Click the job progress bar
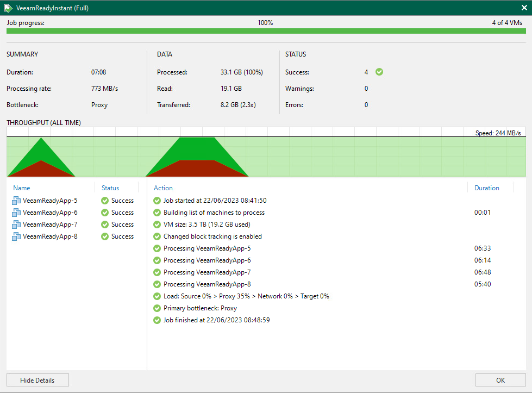 [266, 31]
